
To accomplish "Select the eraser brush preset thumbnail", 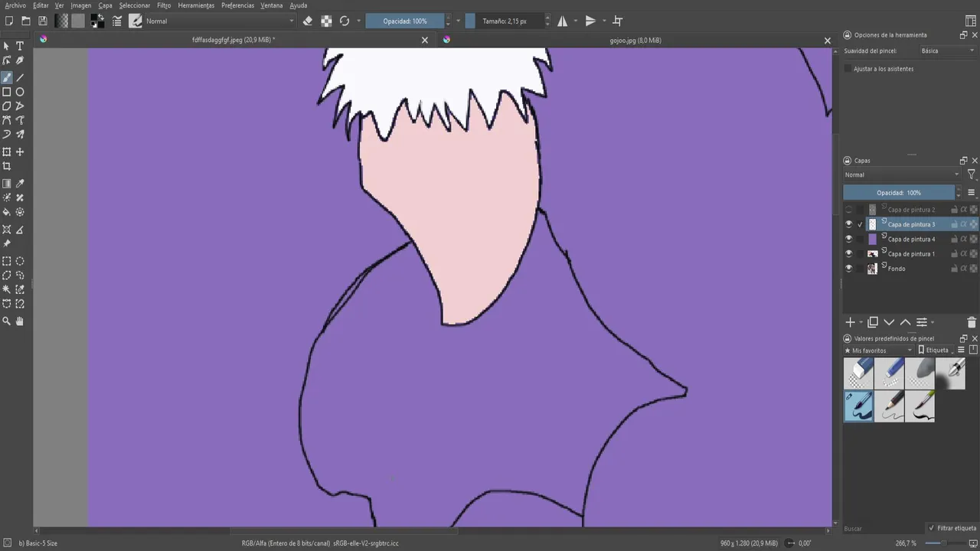I will (858, 373).
